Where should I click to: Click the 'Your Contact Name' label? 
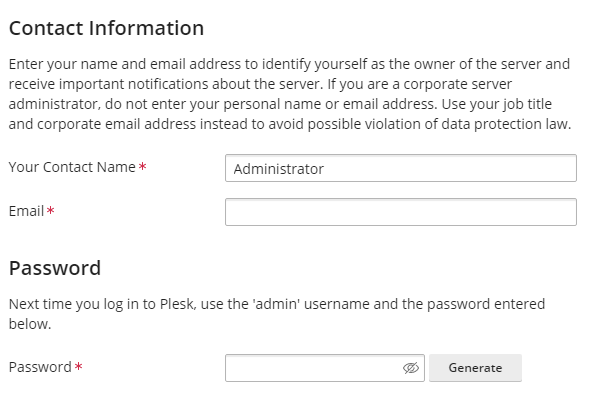coord(72,167)
